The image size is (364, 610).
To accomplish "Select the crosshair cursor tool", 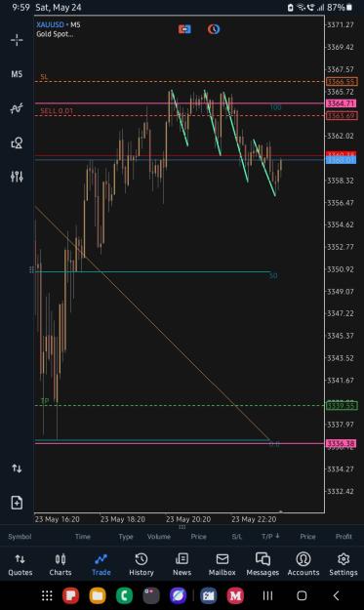I will tap(17, 40).
